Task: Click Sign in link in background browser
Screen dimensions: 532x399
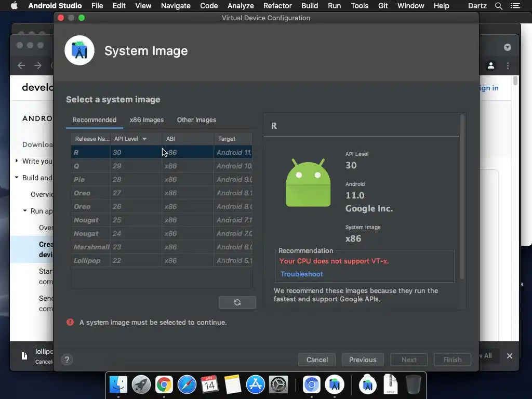Action: [x=488, y=88]
